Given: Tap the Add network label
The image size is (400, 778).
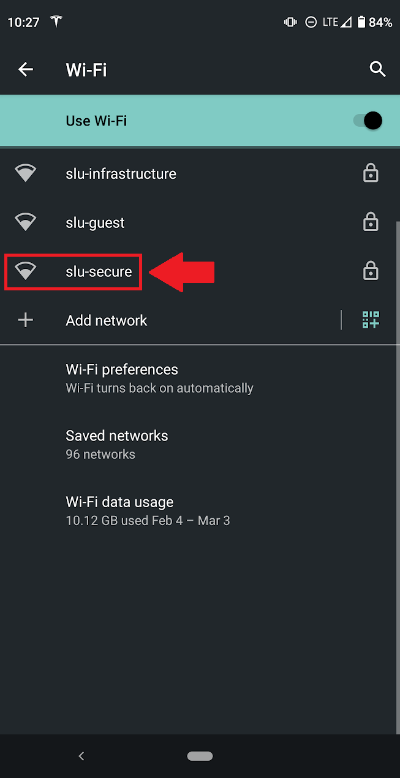Looking at the screenshot, I should coord(106,321).
